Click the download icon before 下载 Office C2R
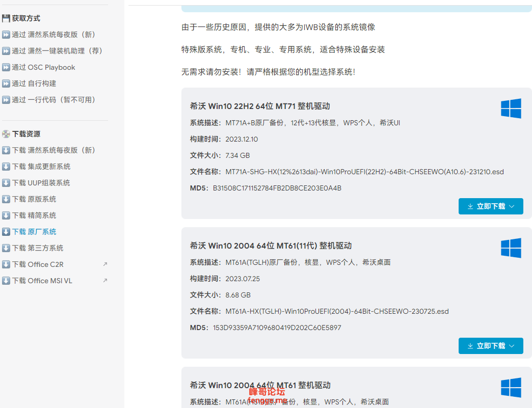 (6, 264)
